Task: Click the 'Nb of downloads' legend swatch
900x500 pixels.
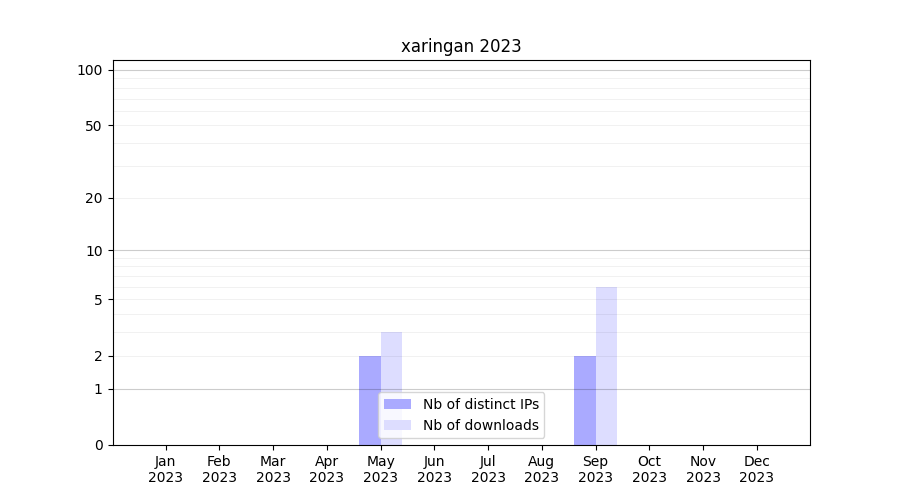Action: pos(397,425)
